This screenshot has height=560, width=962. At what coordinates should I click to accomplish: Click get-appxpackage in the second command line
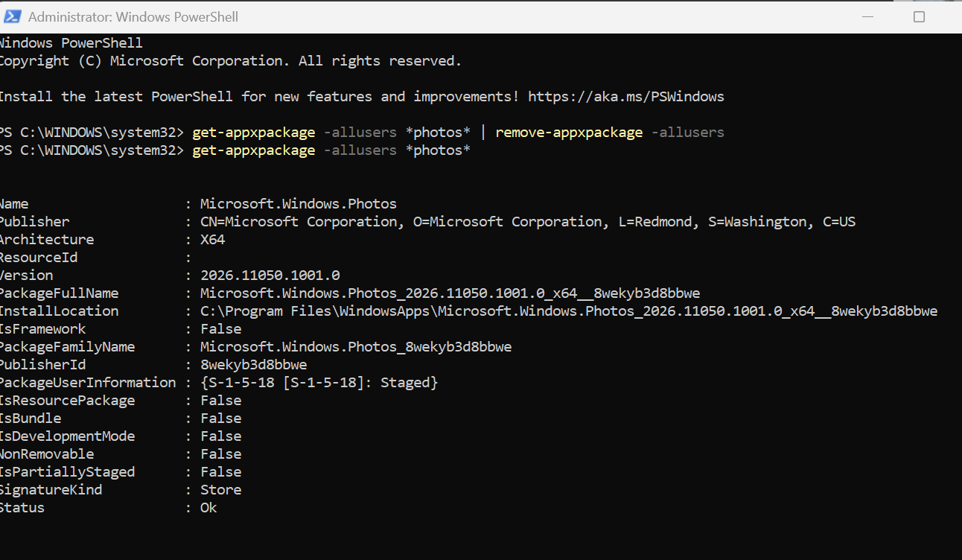point(254,150)
